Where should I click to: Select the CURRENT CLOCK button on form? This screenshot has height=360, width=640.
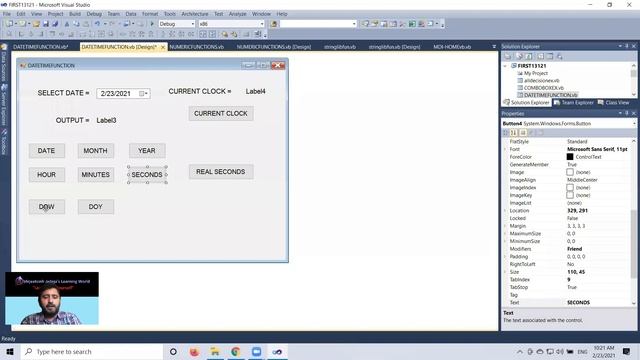221,113
